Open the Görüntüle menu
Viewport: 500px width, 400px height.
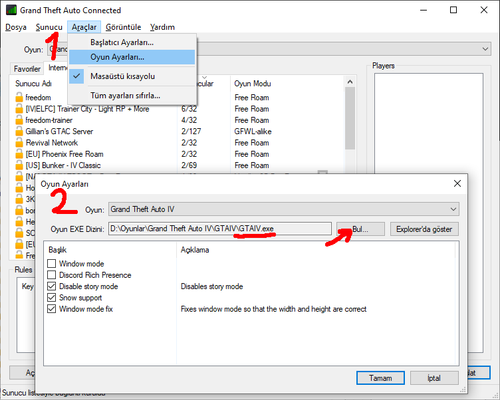[x=123, y=27]
